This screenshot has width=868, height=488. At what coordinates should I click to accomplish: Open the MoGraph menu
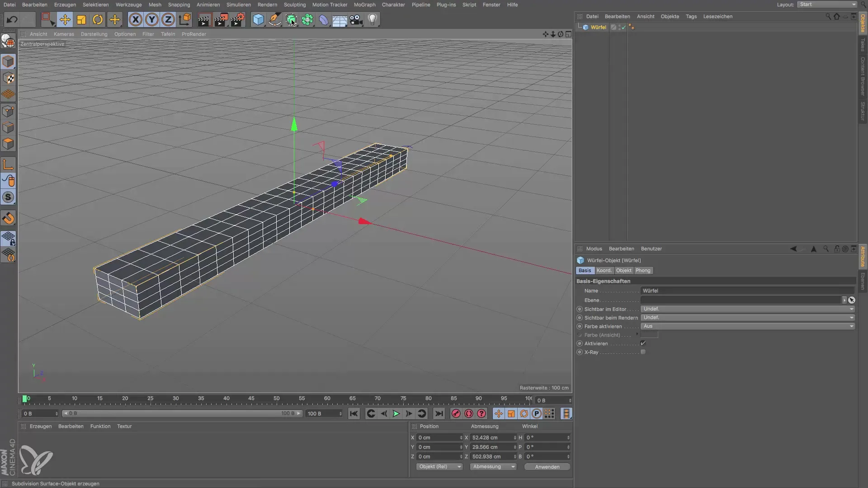[x=364, y=5]
